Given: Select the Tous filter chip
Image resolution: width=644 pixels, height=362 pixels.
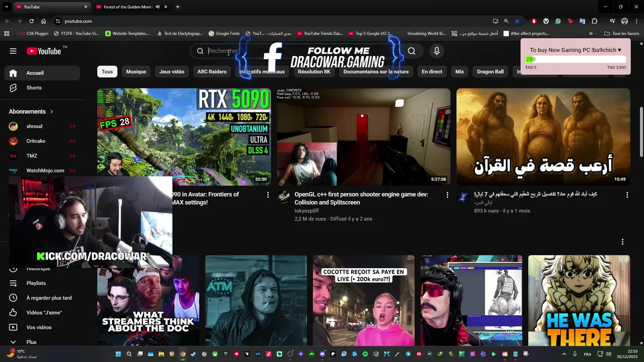Looking at the screenshot, I should click(x=107, y=72).
